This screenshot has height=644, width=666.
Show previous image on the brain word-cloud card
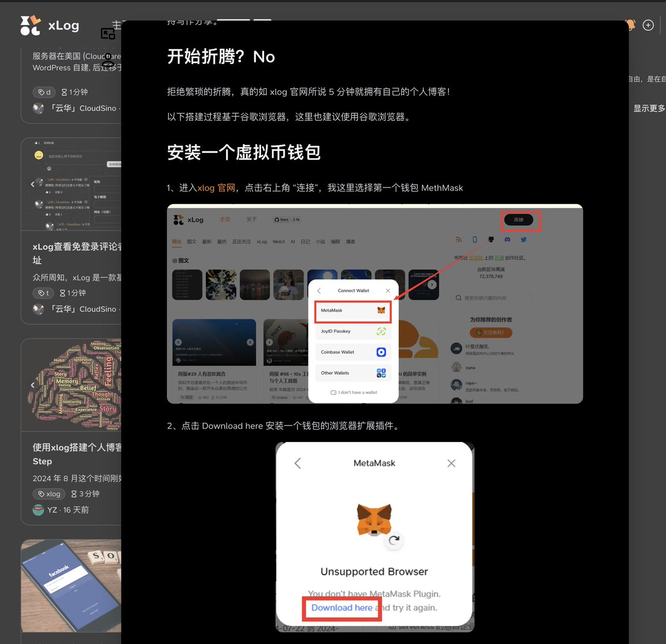coord(32,385)
